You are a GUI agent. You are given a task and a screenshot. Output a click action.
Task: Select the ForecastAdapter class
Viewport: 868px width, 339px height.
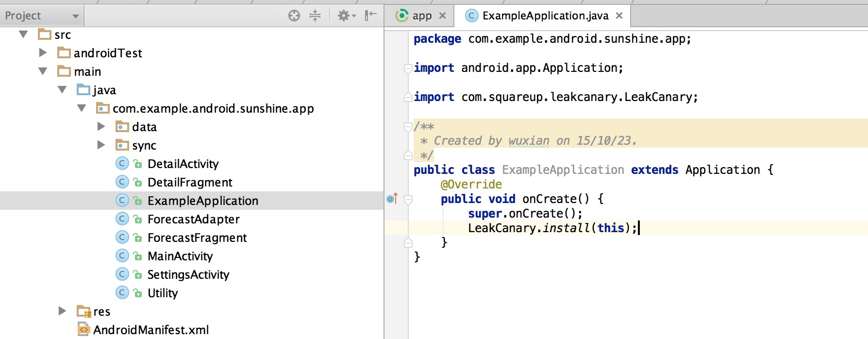point(193,219)
